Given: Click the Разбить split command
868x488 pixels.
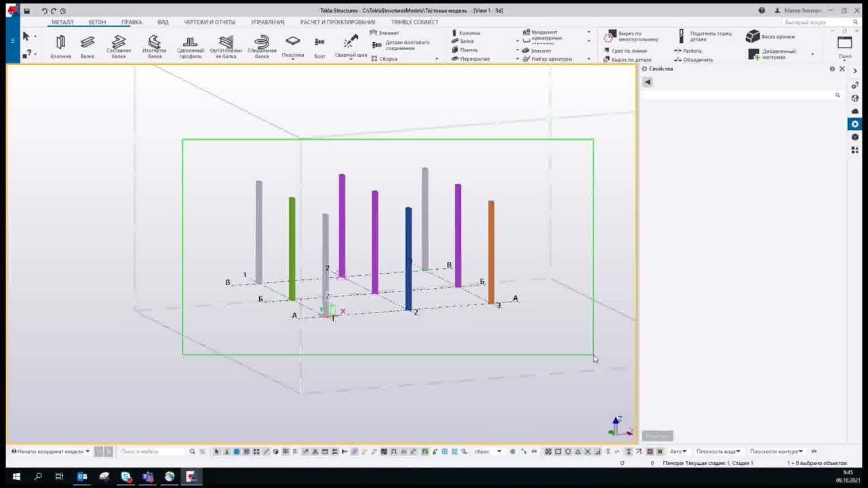Looking at the screenshot, I should [688, 51].
